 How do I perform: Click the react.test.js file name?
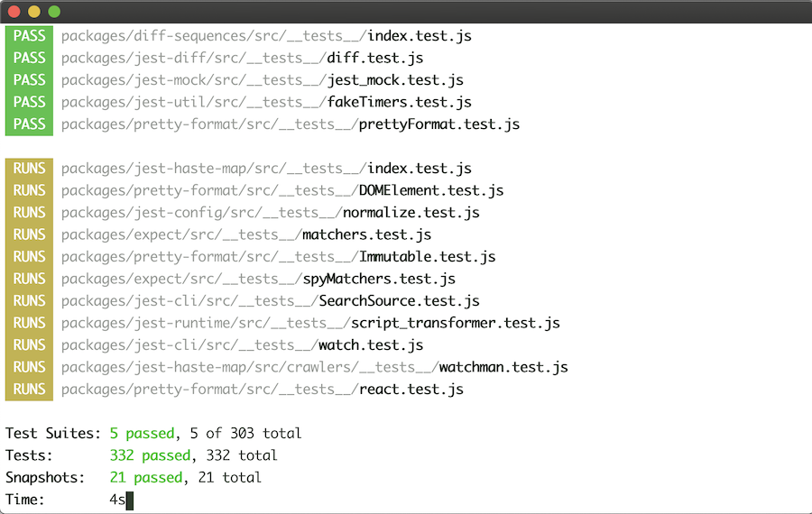click(411, 390)
